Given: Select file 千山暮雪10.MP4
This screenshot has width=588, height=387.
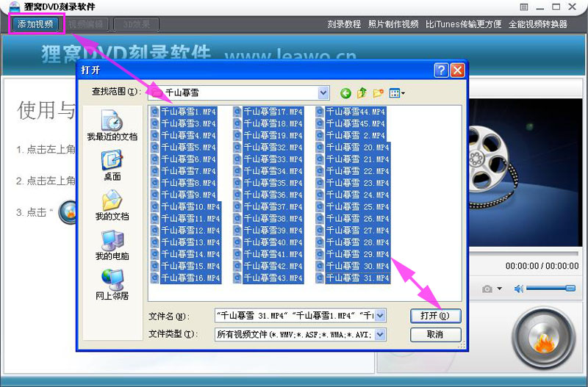Looking at the screenshot, I should 190,207.
